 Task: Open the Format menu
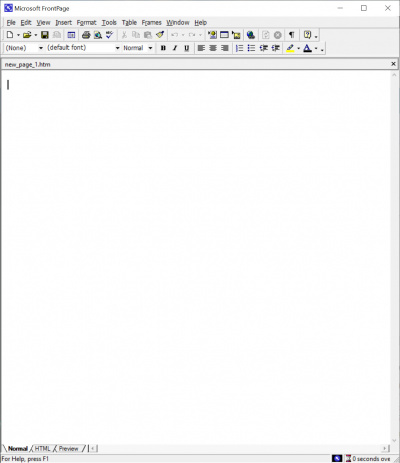86,22
